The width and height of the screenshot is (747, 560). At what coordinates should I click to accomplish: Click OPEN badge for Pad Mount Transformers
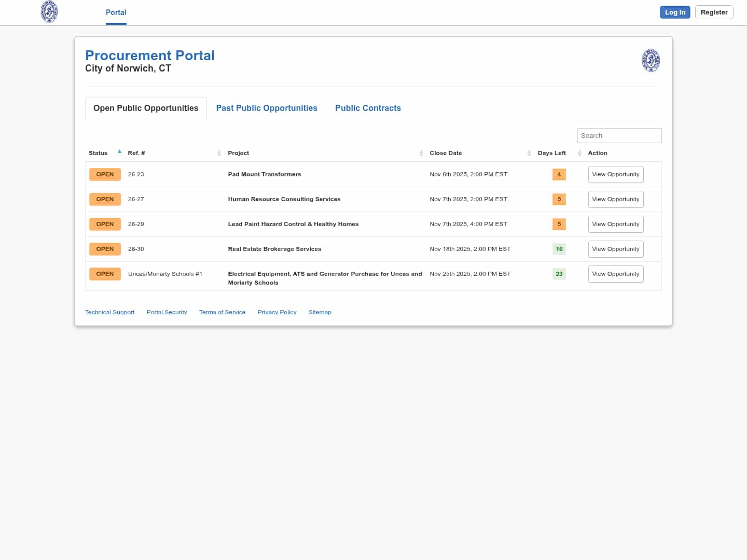[x=105, y=174]
